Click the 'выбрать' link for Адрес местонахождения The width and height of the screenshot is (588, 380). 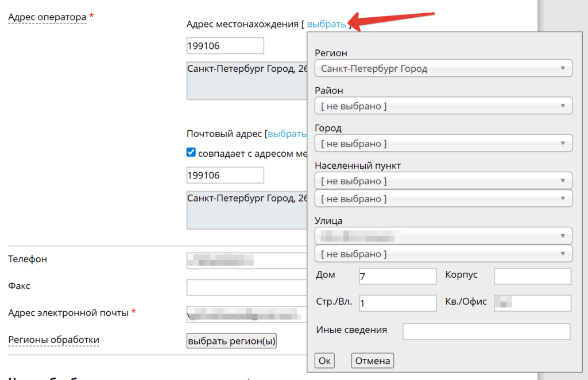coord(326,24)
